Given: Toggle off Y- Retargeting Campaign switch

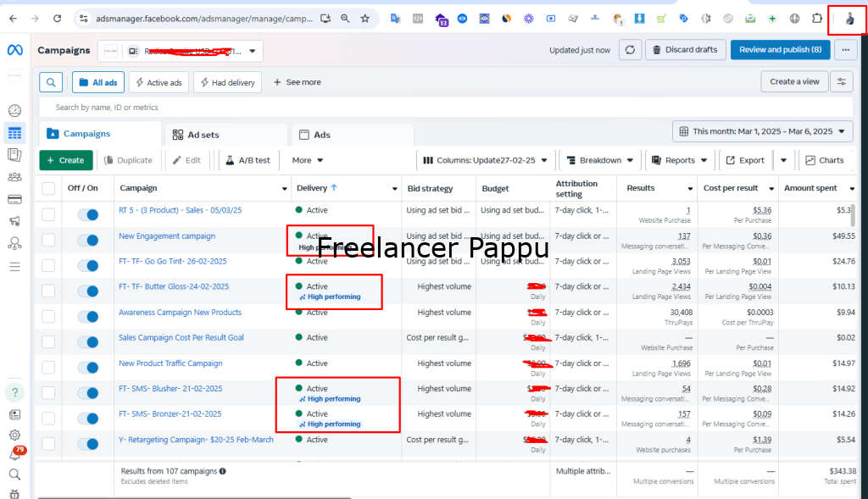Looking at the screenshot, I should click(x=87, y=444).
